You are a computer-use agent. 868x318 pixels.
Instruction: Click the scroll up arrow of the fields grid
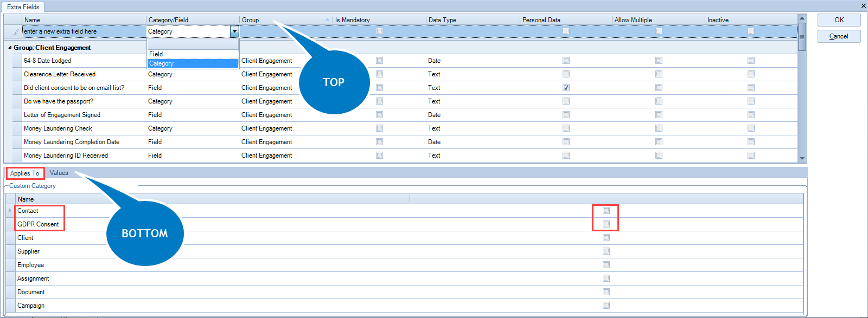pos(802,18)
